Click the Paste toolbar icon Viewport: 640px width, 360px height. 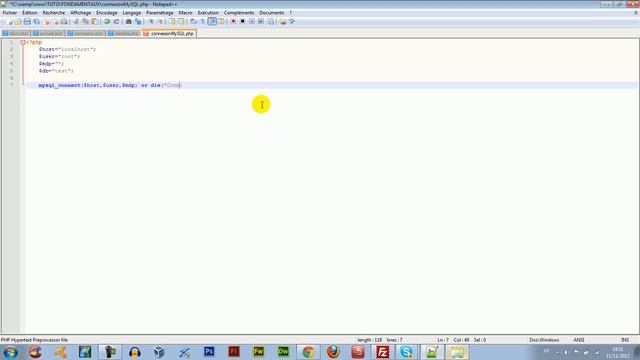tap(94, 22)
